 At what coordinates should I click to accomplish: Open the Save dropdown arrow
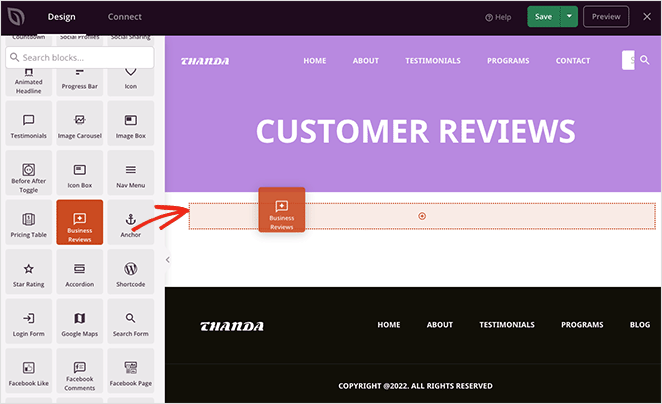pos(569,17)
